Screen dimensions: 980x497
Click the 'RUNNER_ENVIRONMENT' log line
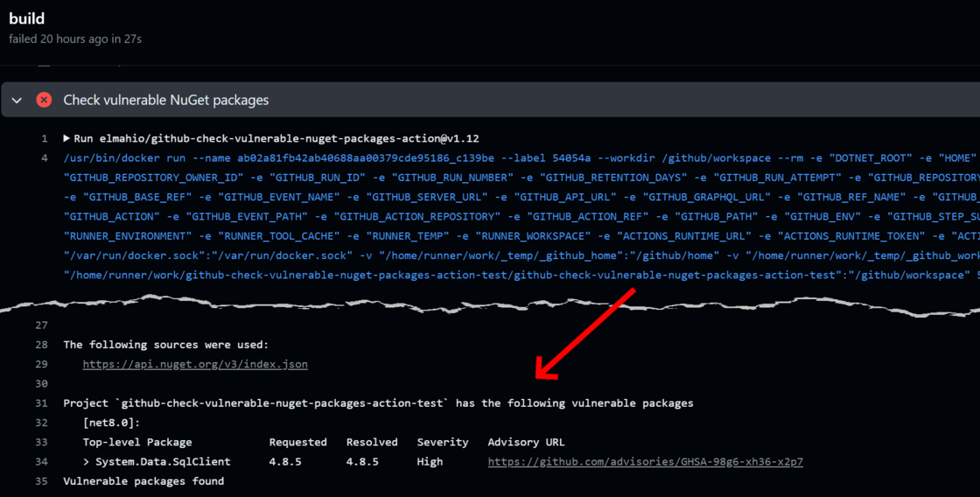click(521, 235)
